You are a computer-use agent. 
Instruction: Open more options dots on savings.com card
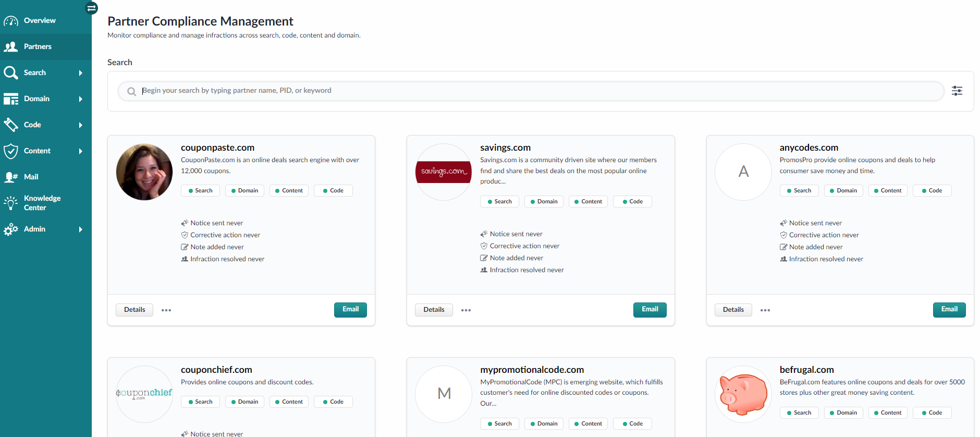tap(466, 310)
